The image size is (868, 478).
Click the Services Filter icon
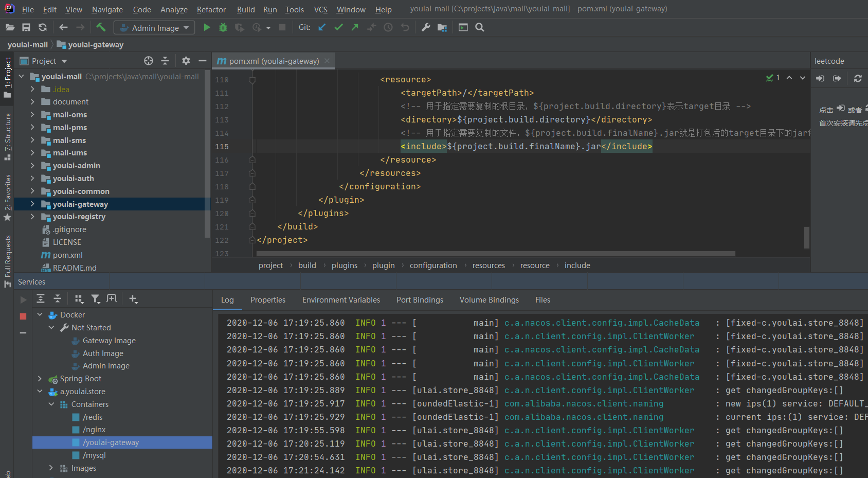(x=95, y=298)
